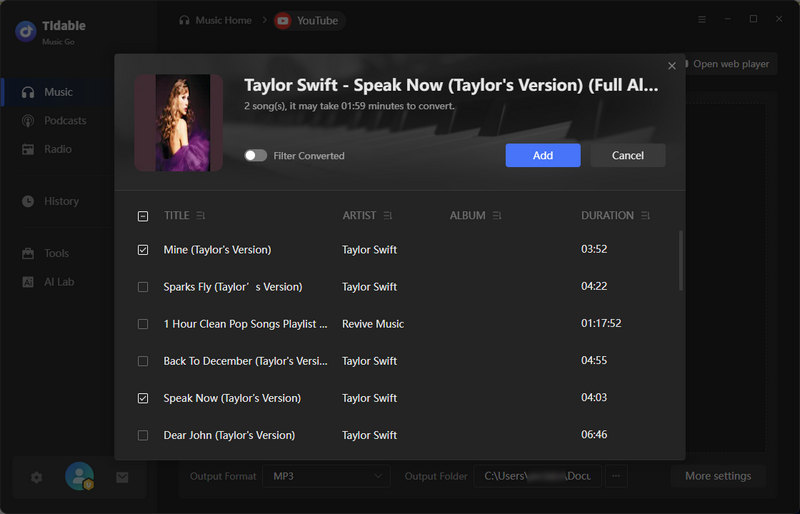Click the sort icon next to ARTIST
The image size is (800, 514).
[x=388, y=216]
